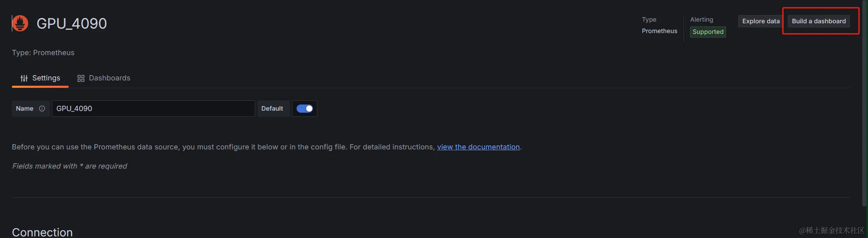Viewport: 868px width, 238px height.
Task: Click the Type: Prometheus subtitle text
Action: click(43, 53)
